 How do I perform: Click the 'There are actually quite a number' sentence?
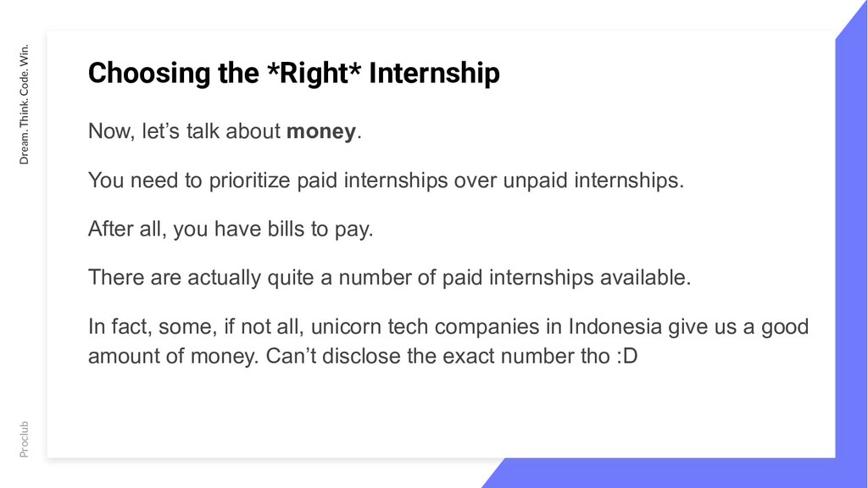(390, 278)
